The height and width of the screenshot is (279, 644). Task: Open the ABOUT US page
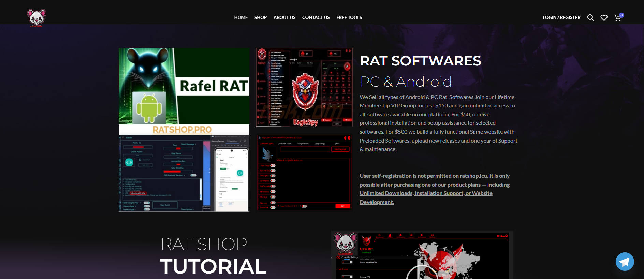(284, 17)
